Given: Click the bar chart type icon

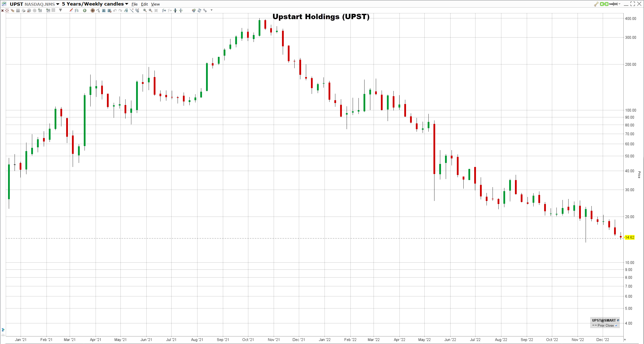Looking at the screenshot, I should pyautogui.click(x=77, y=10).
